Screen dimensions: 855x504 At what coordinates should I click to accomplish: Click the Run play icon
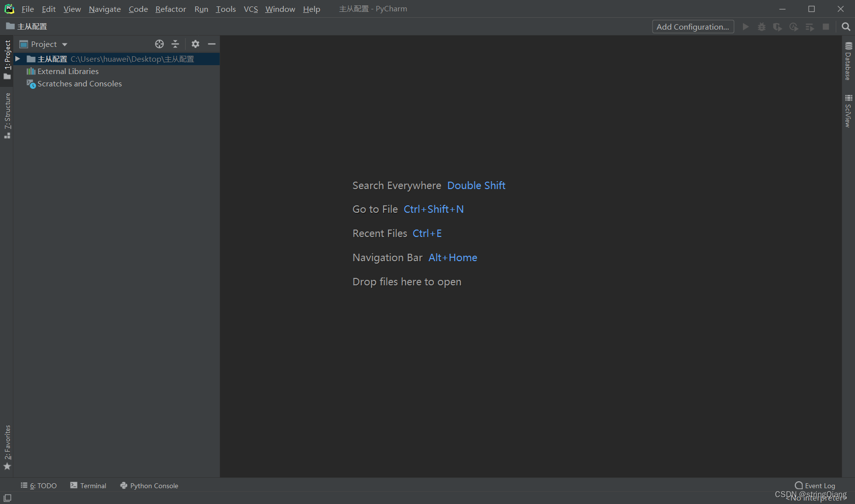click(746, 27)
